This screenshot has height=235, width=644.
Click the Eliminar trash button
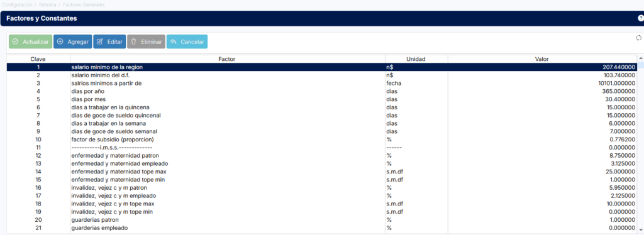pyautogui.click(x=146, y=42)
